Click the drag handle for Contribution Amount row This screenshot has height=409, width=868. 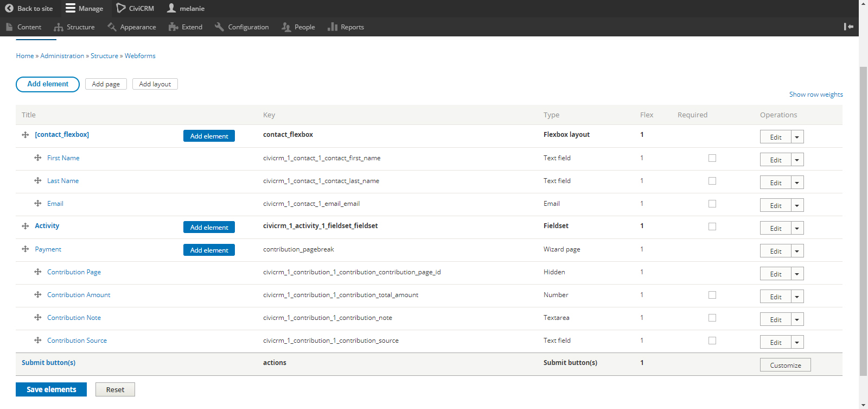click(38, 294)
